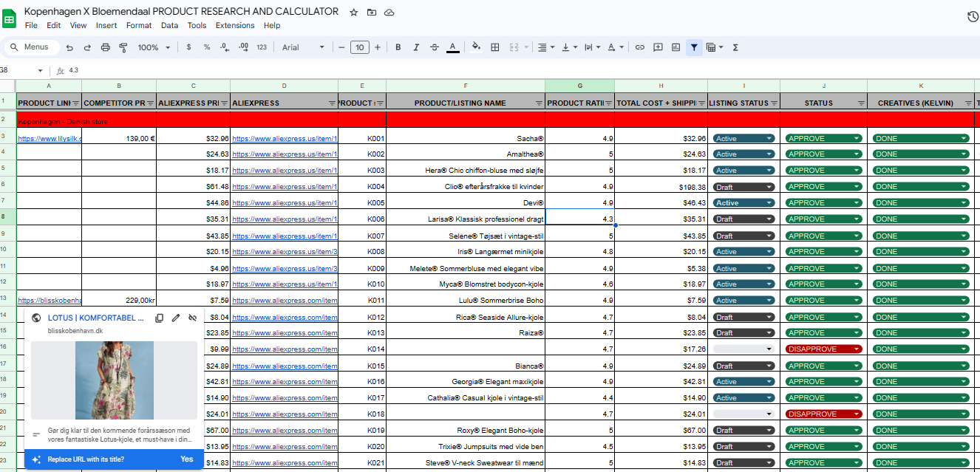The width and height of the screenshot is (980, 472).
Task: Click the Increase decimal places icon
Action: coord(243,47)
